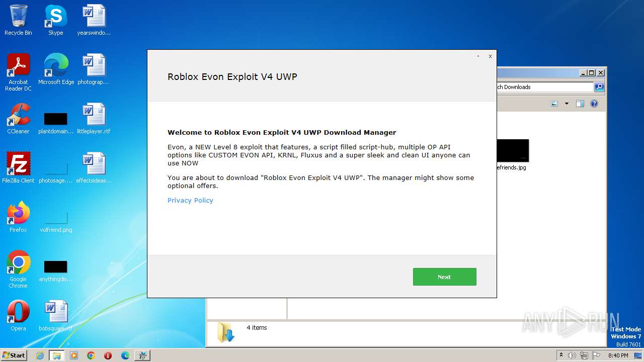Select the photosage... desktop file
The height and width of the screenshot is (362, 644).
tap(56, 172)
